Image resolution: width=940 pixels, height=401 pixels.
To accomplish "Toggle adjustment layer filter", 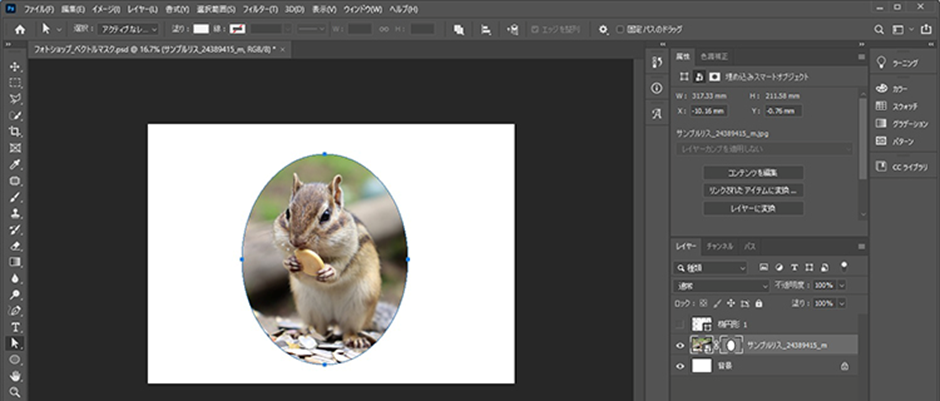I will [x=779, y=267].
